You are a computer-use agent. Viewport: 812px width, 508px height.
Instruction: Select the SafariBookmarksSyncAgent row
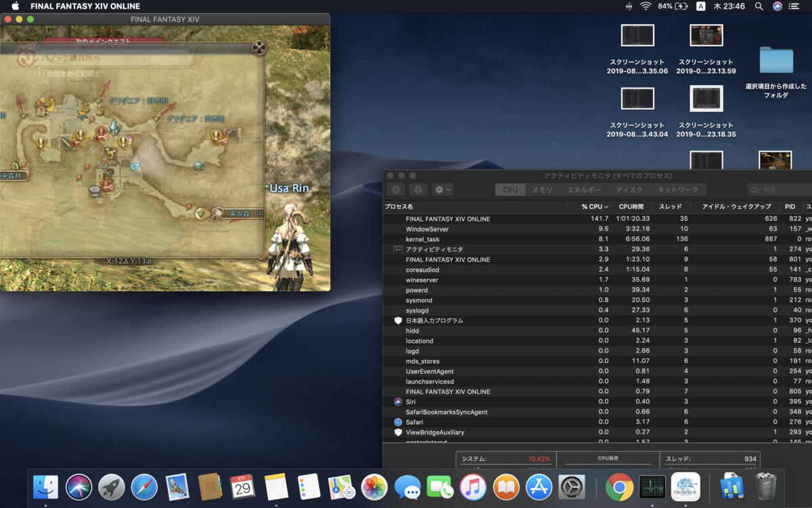[x=597, y=412]
